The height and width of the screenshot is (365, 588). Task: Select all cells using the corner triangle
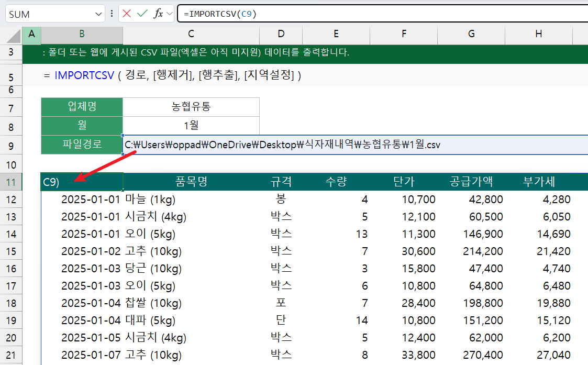click(x=14, y=36)
